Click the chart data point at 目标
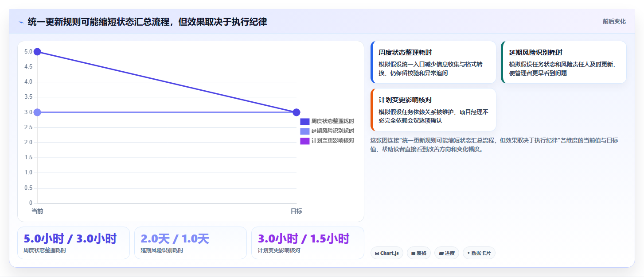This screenshot has height=277, width=644. [297, 112]
